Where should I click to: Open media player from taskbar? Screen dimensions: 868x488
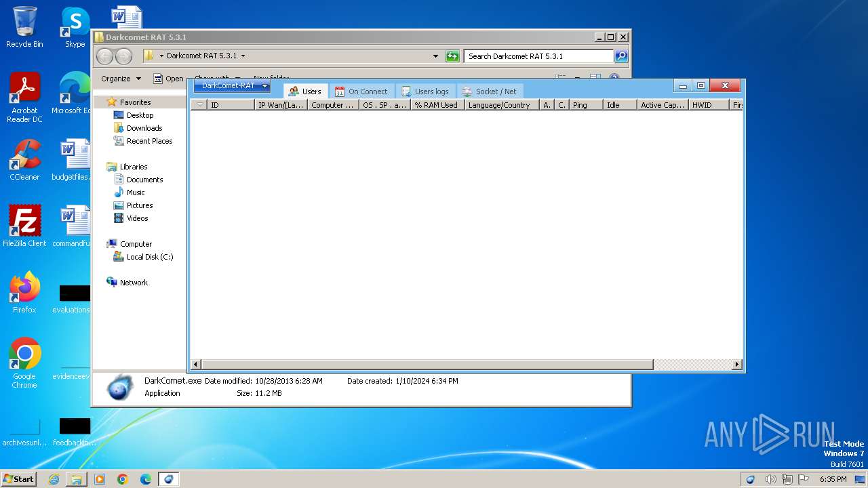tap(100, 479)
